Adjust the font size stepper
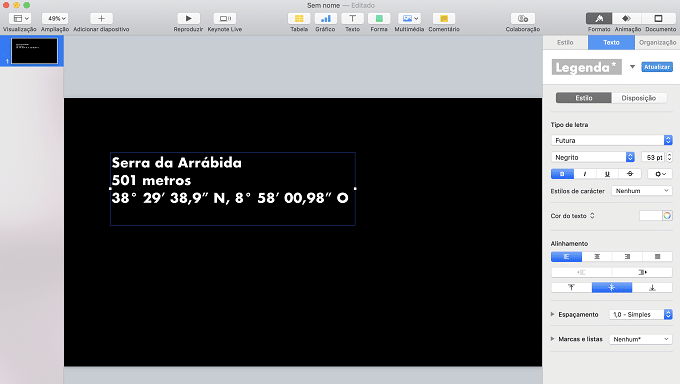This screenshot has width=680, height=384. click(669, 158)
